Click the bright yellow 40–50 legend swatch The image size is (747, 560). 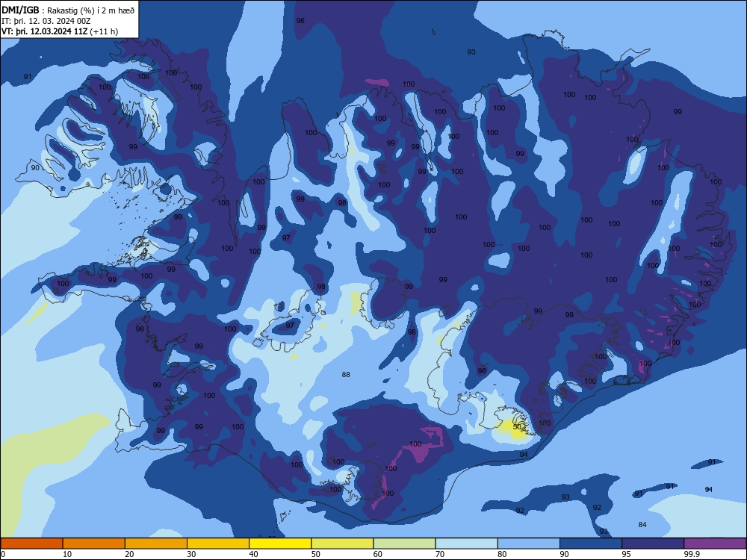[x=280, y=544]
